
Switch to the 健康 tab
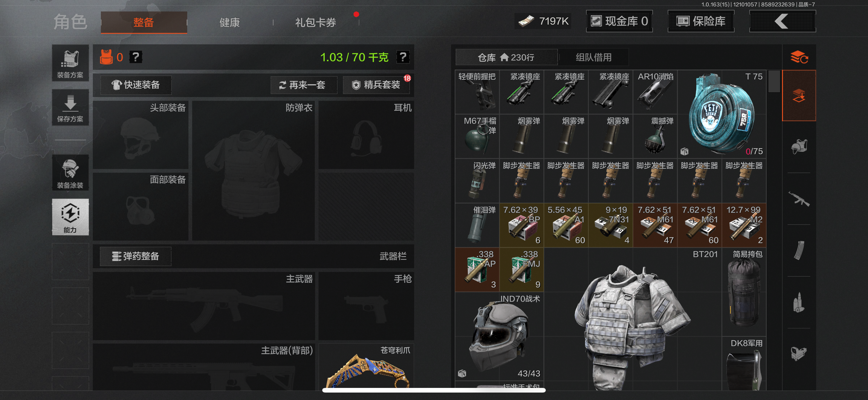[x=229, y=23]
